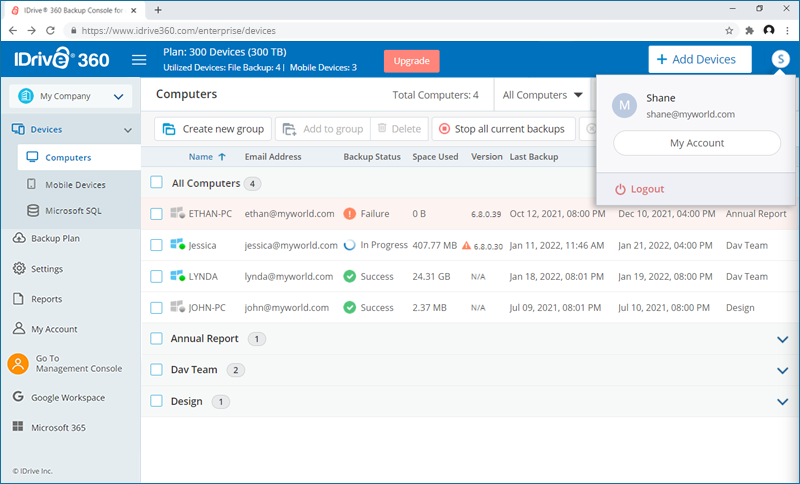
Task: Click the Failure status icon for ETHAN-PC
Action: coord(349,214)
